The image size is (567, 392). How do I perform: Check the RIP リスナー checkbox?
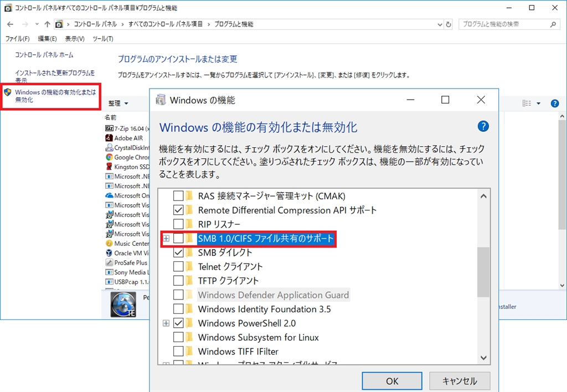tap(178, 224)
